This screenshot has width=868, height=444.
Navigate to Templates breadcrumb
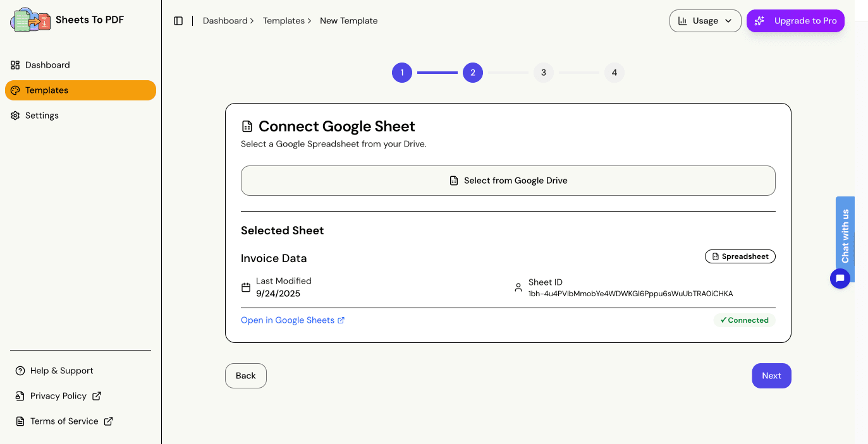point(284,21)
